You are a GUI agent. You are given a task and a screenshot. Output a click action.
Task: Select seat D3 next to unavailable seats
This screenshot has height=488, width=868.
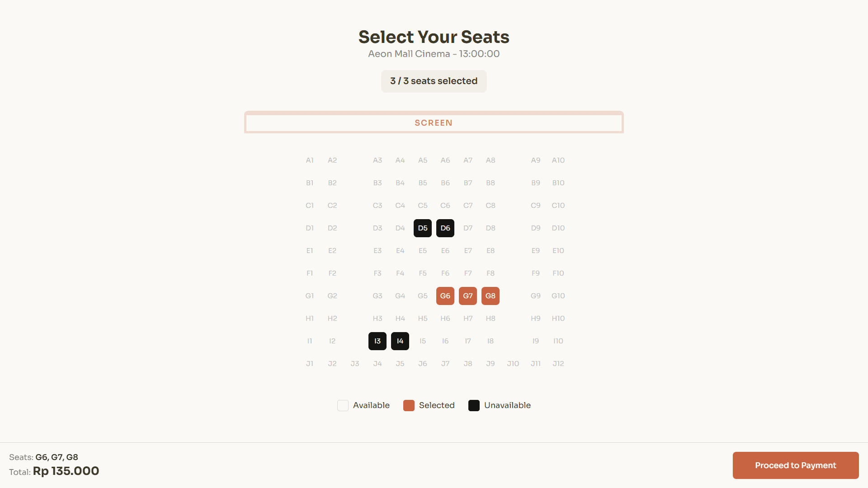pyautogui.click(x=377, y=228)
